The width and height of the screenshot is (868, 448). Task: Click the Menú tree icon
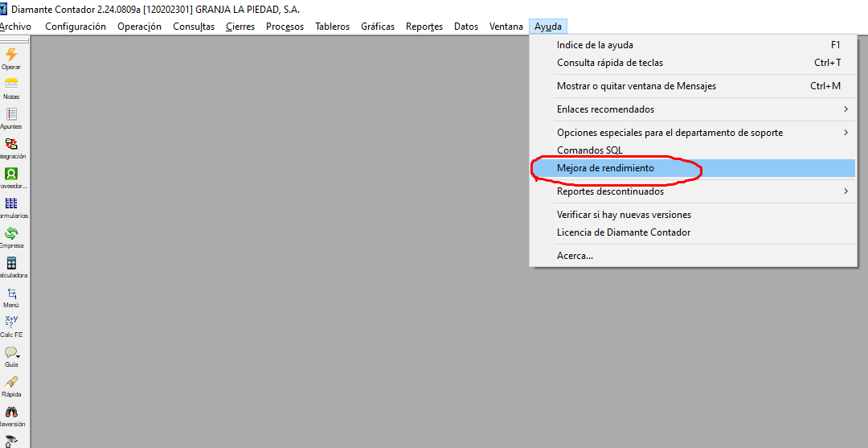pos(11,293)
